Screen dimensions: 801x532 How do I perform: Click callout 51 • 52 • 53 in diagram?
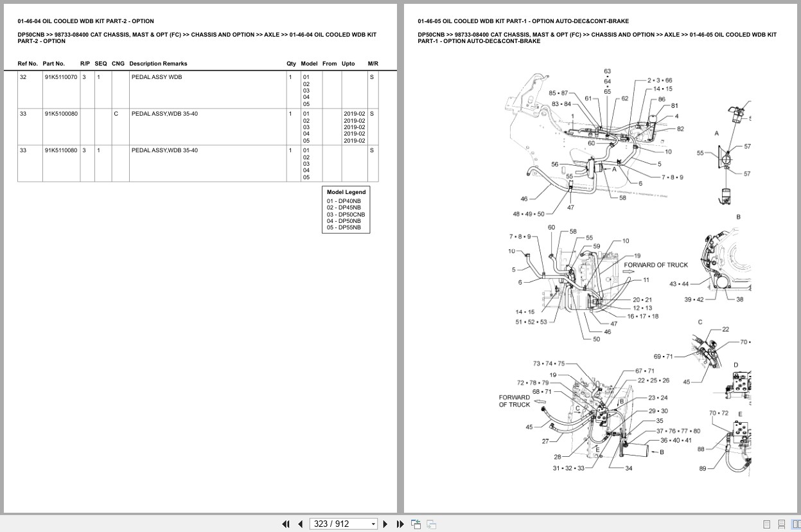pos(531,322)
